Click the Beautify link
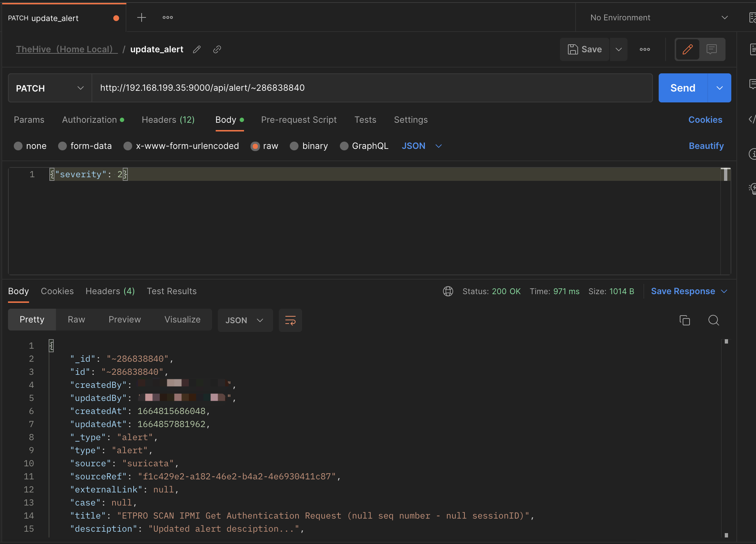The height and width of the screenshot is (544, 756). pyautogui.click(x=706, y=146)
